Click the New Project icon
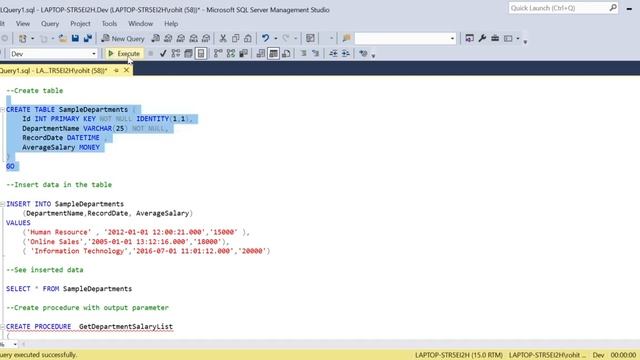640x360 pixels. tap(22, 38)
